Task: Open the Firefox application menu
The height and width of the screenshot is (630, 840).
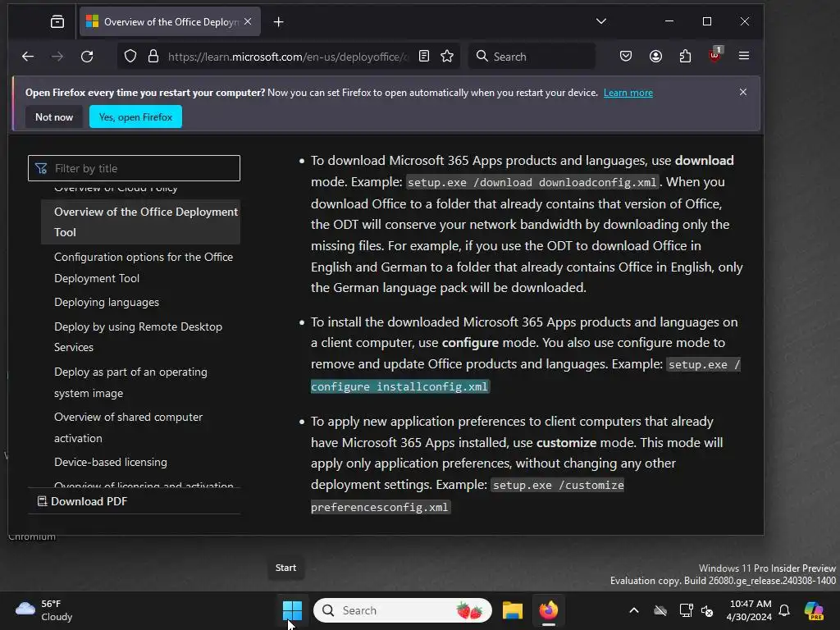Action: [743, 56]
